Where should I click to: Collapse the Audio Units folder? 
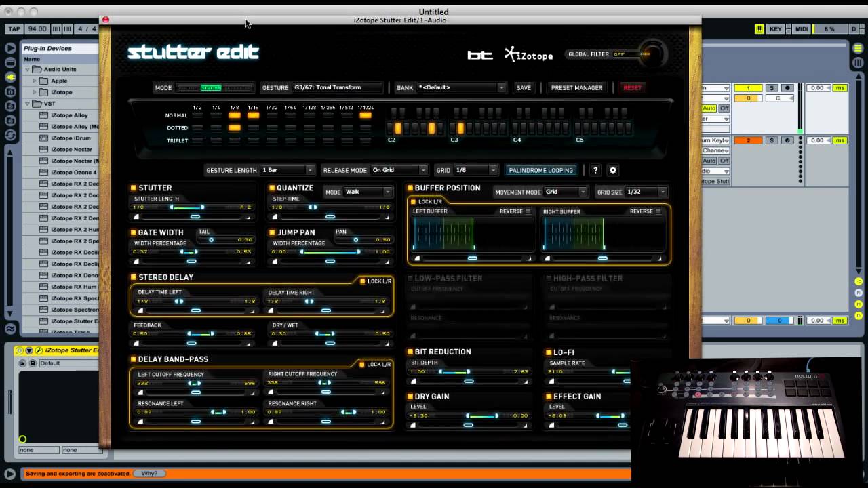(28, 69)
